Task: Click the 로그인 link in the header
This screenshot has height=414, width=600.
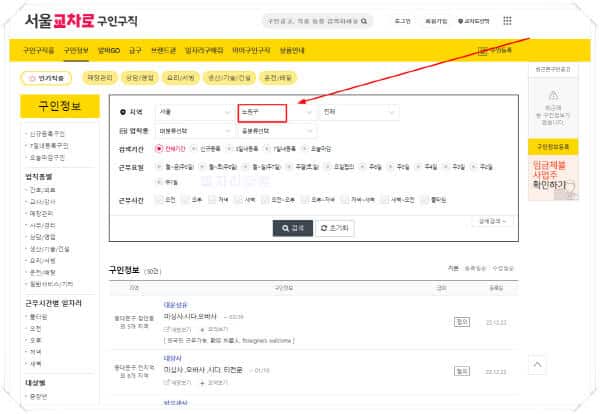Action: coord(403,21)
